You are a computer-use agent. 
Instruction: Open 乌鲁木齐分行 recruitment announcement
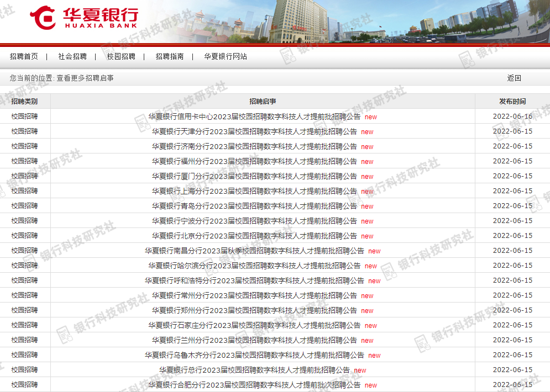click(x=254, y=355)
